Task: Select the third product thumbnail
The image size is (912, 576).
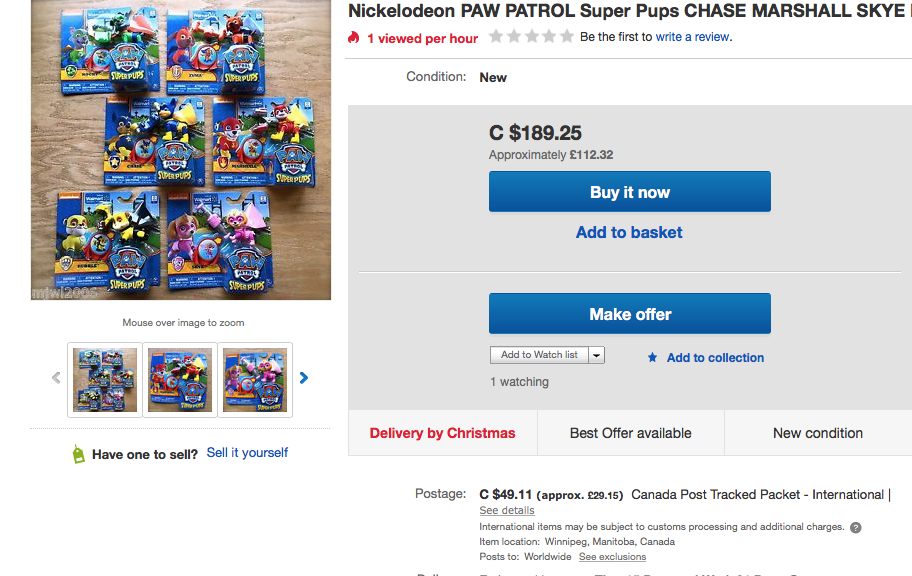Action: [255, 380]
